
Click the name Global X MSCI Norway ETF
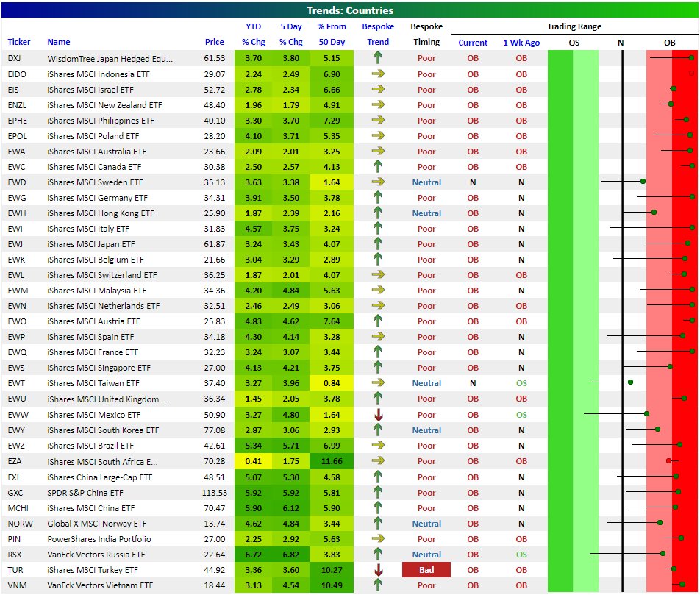click(x=97, y=524)
